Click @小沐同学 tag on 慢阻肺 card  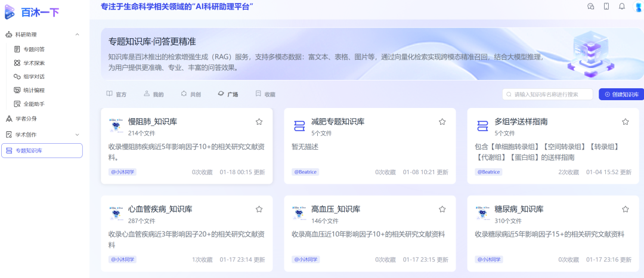coord(122,172)
